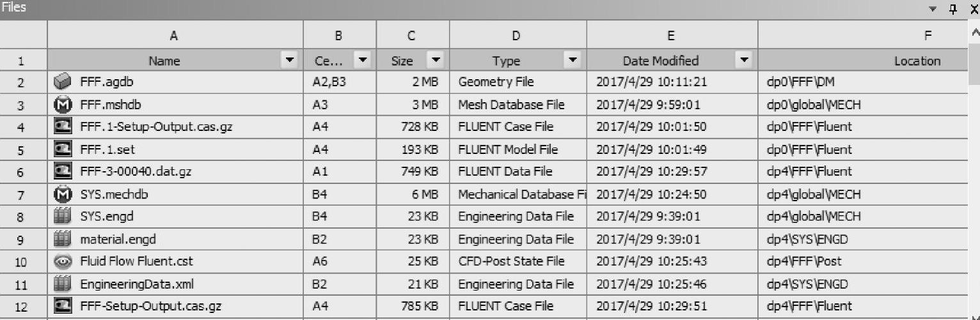Screen dimensions: 980x320
Task: Click the FFF-3-00040.dat.gz data file icon
Action: pos(63,171)
